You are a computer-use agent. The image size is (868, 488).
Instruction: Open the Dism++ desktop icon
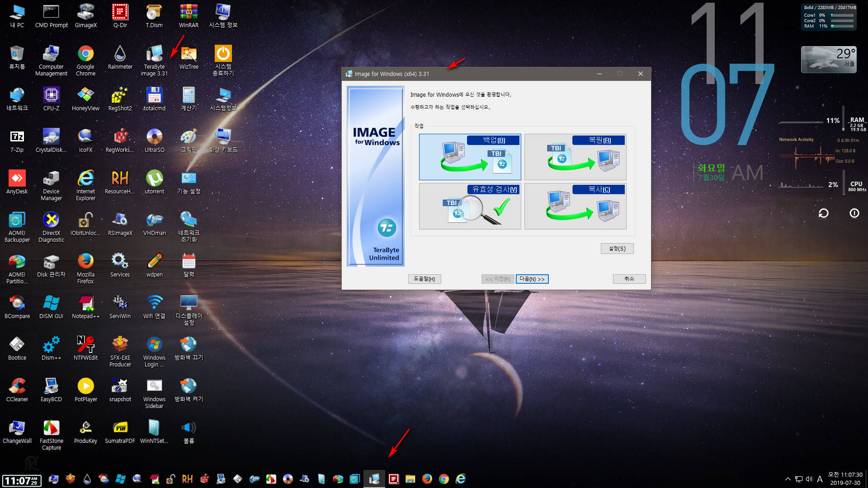point(51,348)
